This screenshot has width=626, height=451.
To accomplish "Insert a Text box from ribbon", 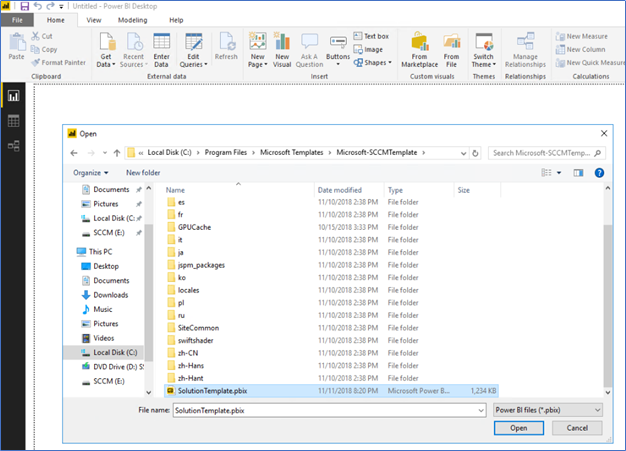I will pyautogui.click(x=371, y=36).
